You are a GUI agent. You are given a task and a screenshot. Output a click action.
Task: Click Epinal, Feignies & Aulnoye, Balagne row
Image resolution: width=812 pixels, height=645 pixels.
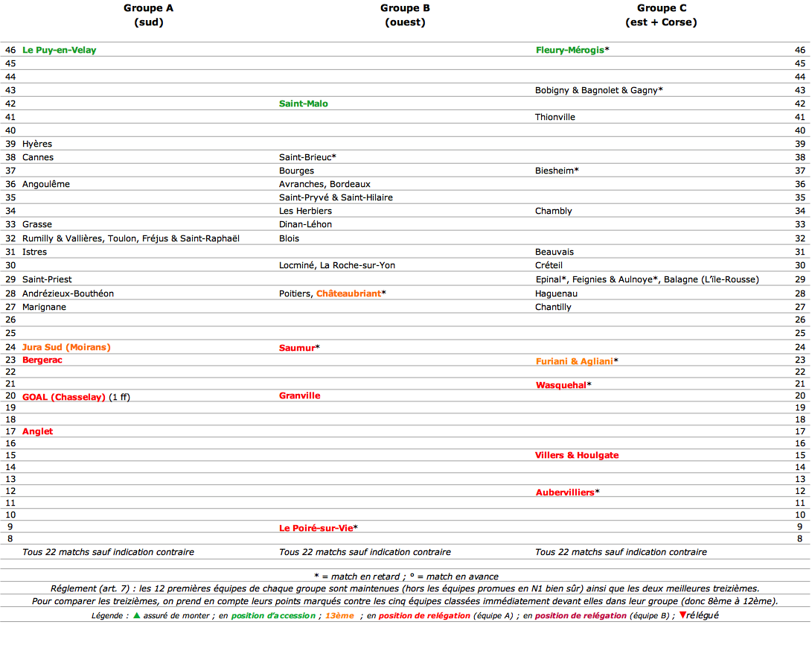pos(648,280)
